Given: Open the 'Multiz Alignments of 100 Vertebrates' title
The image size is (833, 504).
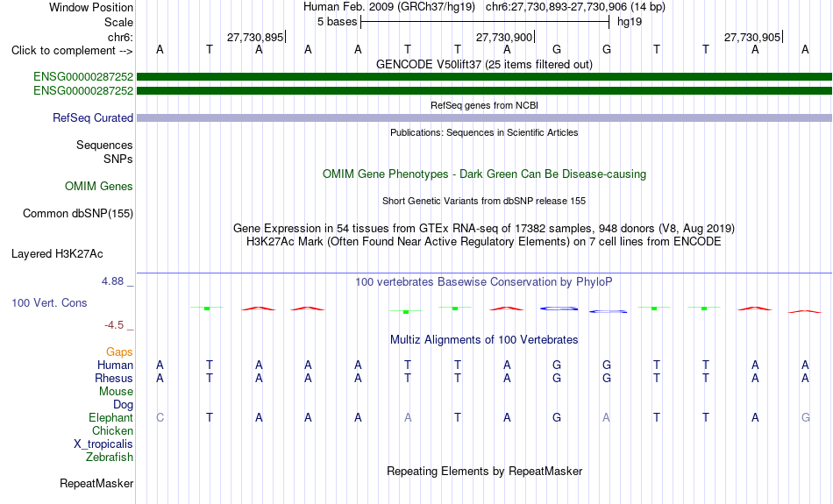Looking at the screenshot, I should click(x=484, y=340).
